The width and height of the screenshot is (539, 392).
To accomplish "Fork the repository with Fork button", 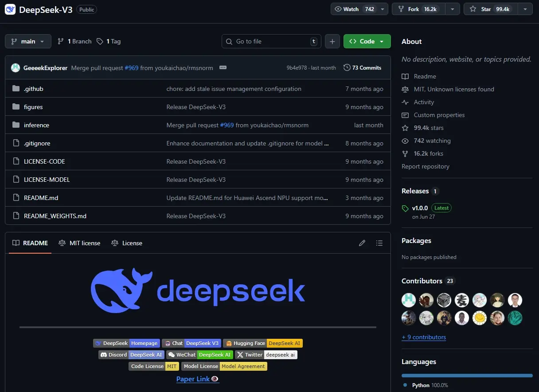I will pos(418,9).
